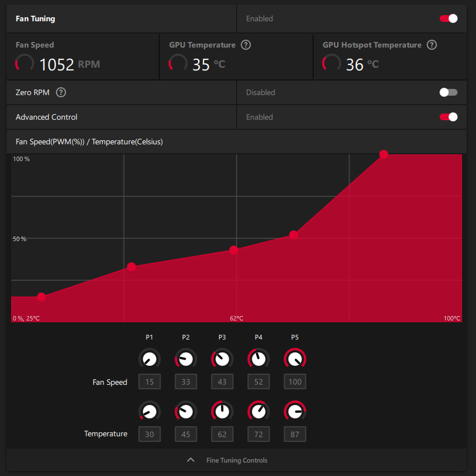
Task: Click the P4 Temperature dial
Action: [258, 412]
